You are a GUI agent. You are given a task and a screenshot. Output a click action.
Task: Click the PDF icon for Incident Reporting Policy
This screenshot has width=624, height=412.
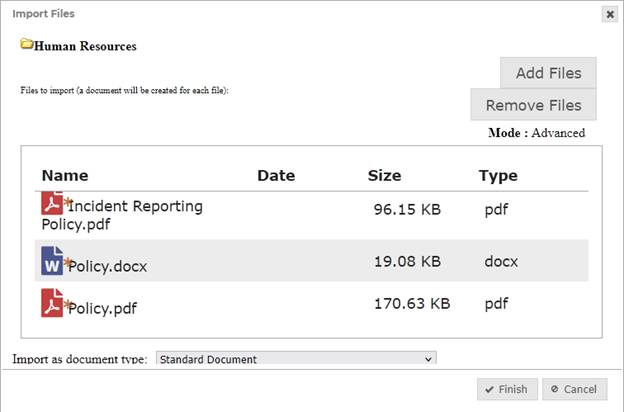coord(52,203)
